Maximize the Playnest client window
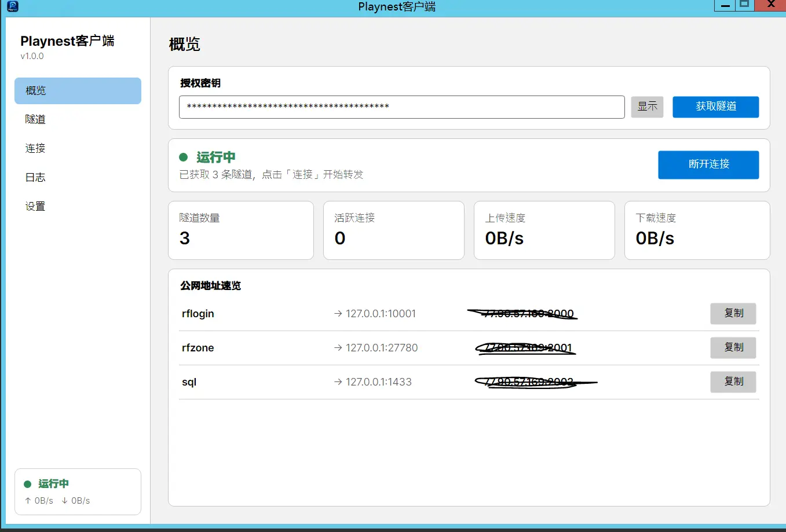Viewport: 786px width, 532px height. (744, 5)
